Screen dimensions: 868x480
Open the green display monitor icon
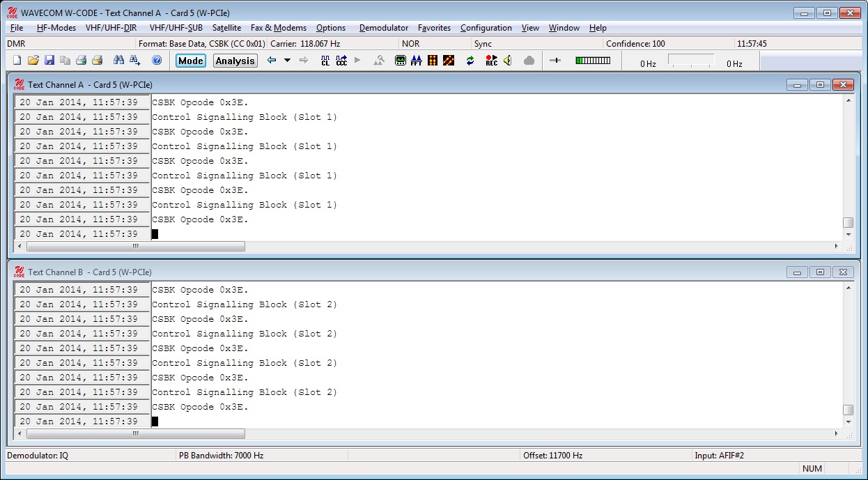coord(401,61)
